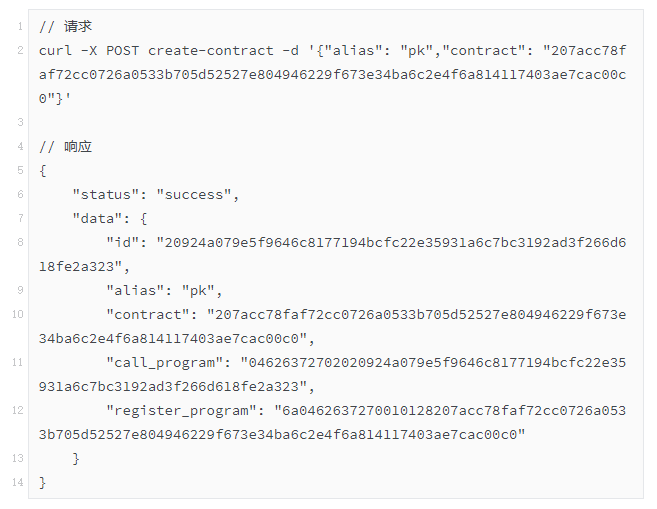Click the "id" key on line 8
Screen dimensions: 657x509
(122, 243)
